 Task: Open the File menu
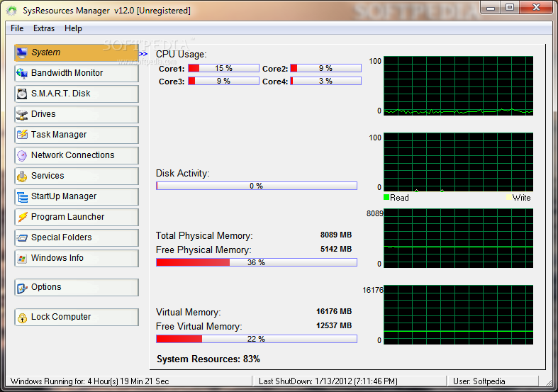[17, 28]
